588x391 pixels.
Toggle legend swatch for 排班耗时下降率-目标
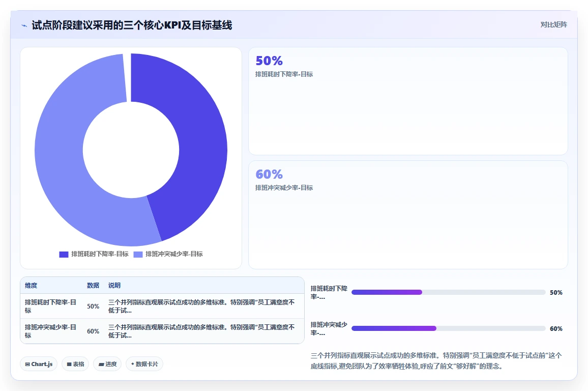64,255
